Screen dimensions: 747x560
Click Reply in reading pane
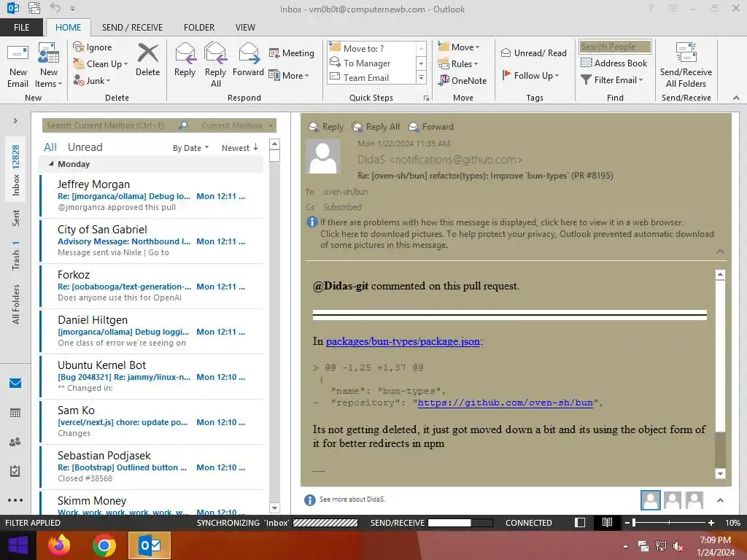[326, 127]
